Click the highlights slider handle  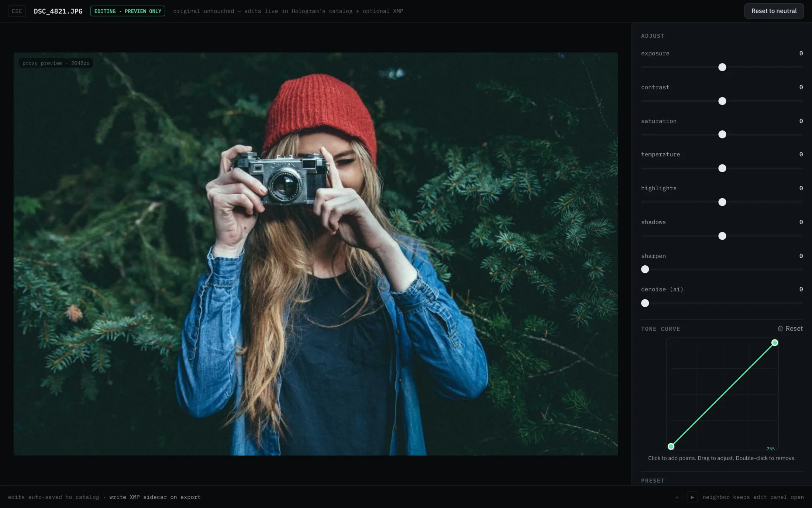click(x=722, y=202)
